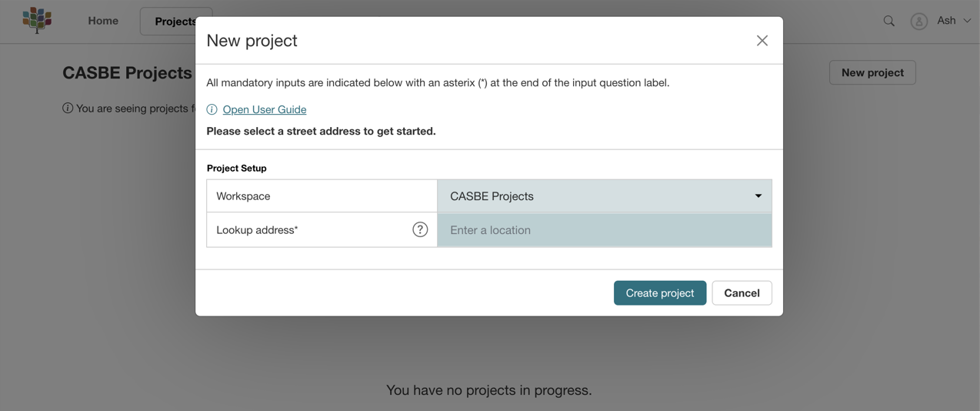Open the Workspace CASBE Projects dropdown
980x411 pixels.
pos(604,196)
